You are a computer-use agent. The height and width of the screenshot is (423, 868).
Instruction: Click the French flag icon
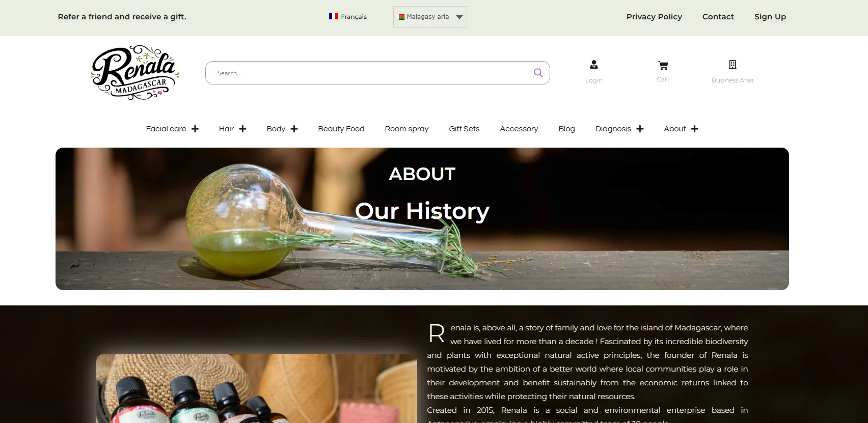click(x=334, y=16)
